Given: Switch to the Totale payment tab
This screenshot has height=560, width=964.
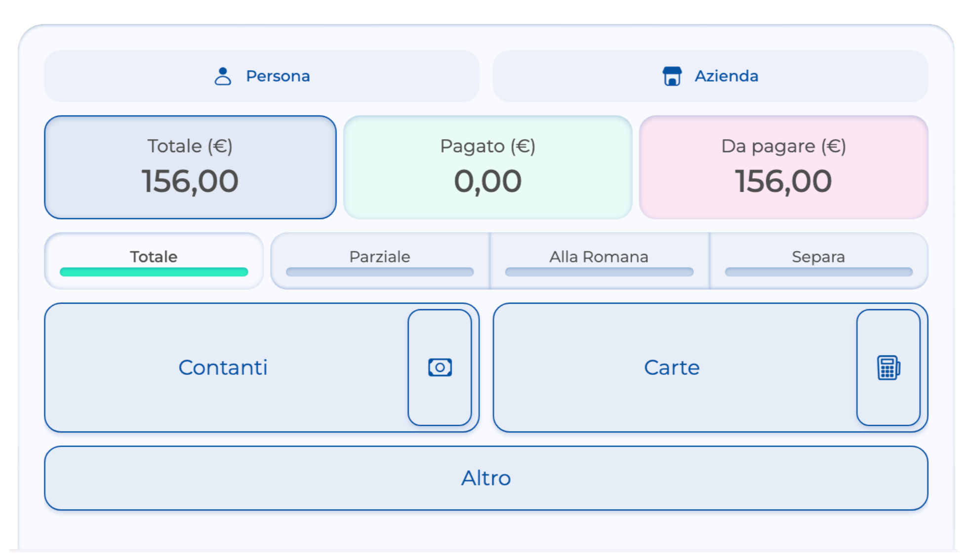Looking at the screenshot, I should 154,257.
